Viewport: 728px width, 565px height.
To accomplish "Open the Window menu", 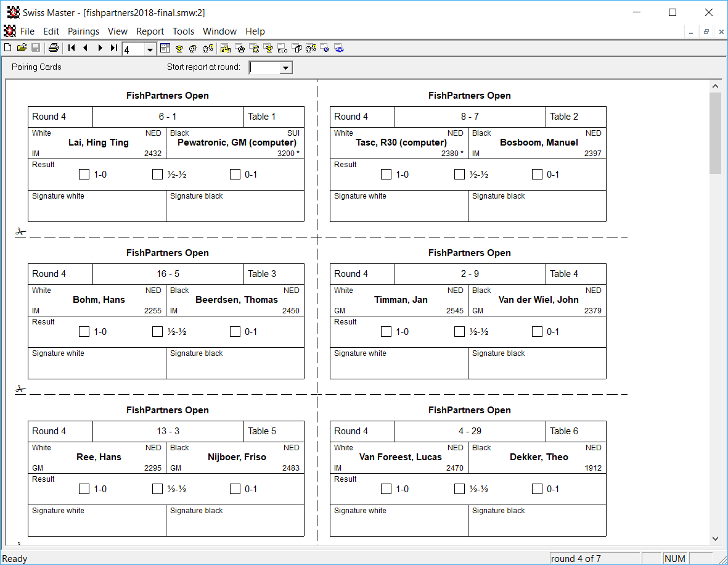I will pyautogui.click(x=219, y=31).
